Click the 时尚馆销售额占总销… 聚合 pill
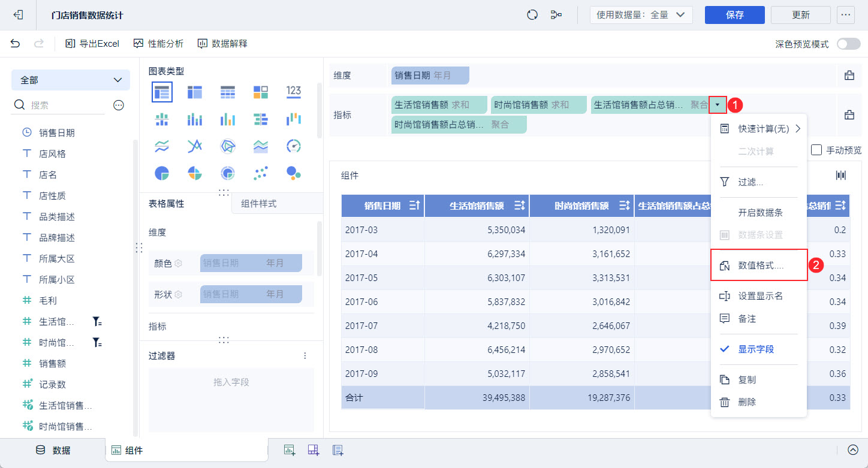868x468 pixels. [459, 125]
